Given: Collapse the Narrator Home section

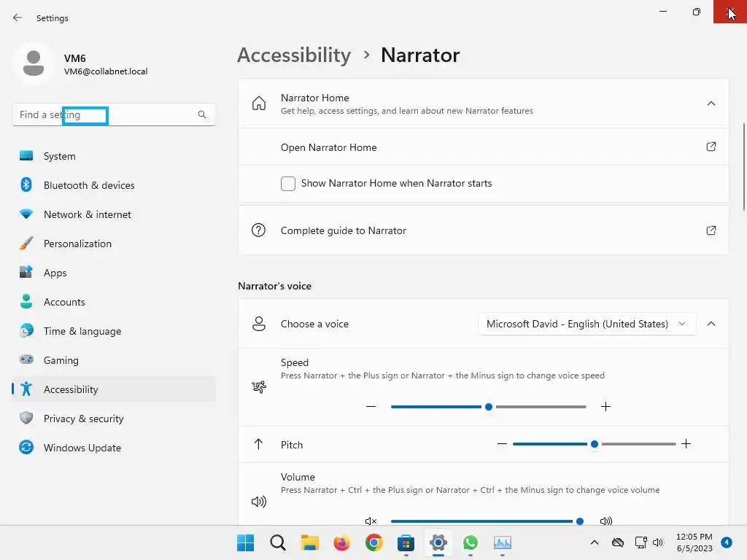Looking at the screenshot, I should [x=711, y=104].
